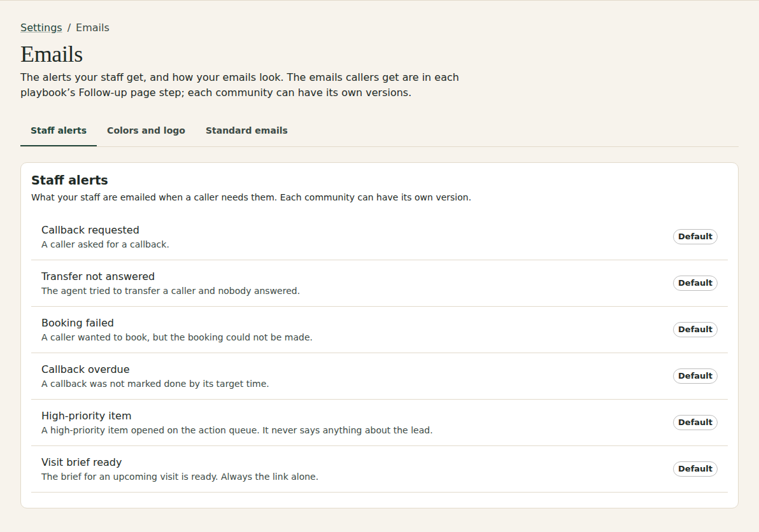Open the Transfer not answered alert row
759x532 pixels.
point(379,283)
